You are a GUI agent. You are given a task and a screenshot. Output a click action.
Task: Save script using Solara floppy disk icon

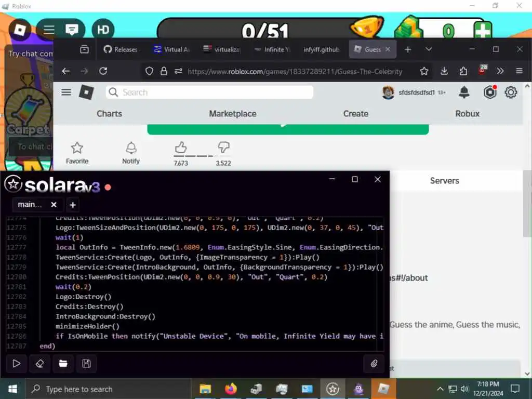click(87, 363)
